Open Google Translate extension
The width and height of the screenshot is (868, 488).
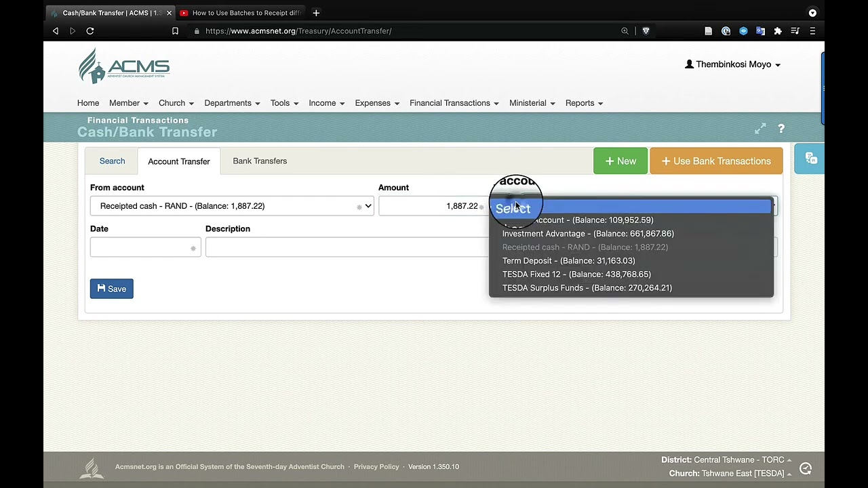[760, 31]
